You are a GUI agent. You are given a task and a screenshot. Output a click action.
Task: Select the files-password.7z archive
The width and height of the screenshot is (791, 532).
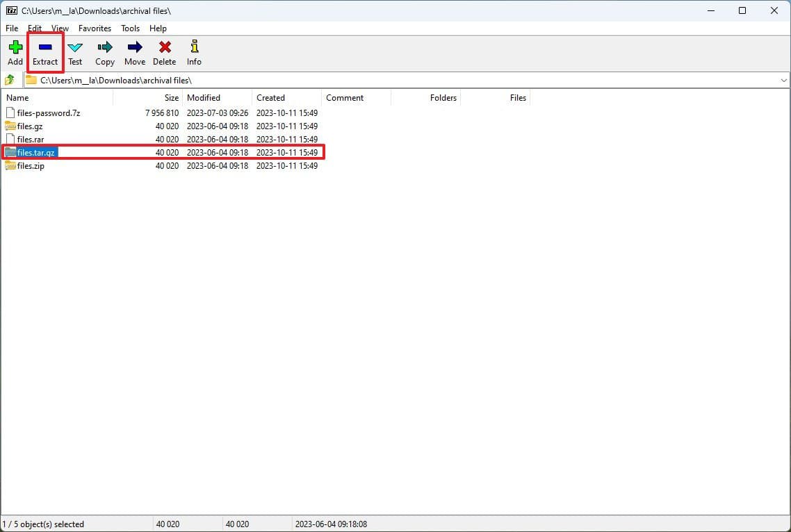(49, 113)
